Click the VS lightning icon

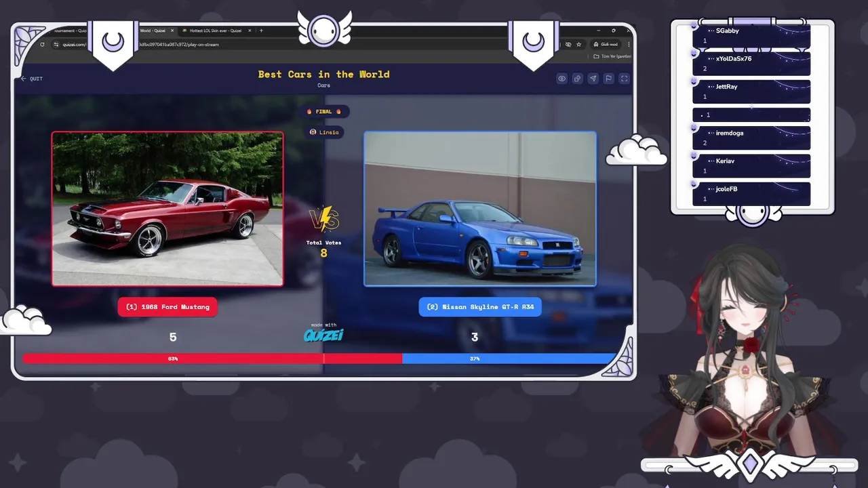click(324, 219)
